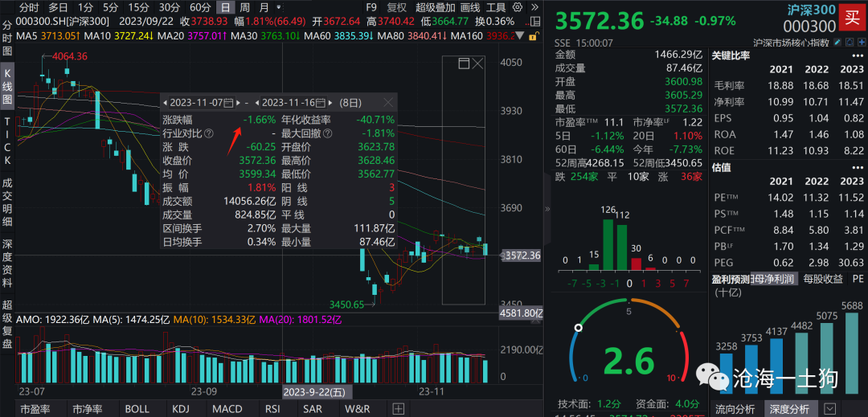The image size is (868, 417).
Task: Select RSI indicator tab
Action: pos(273,409)
